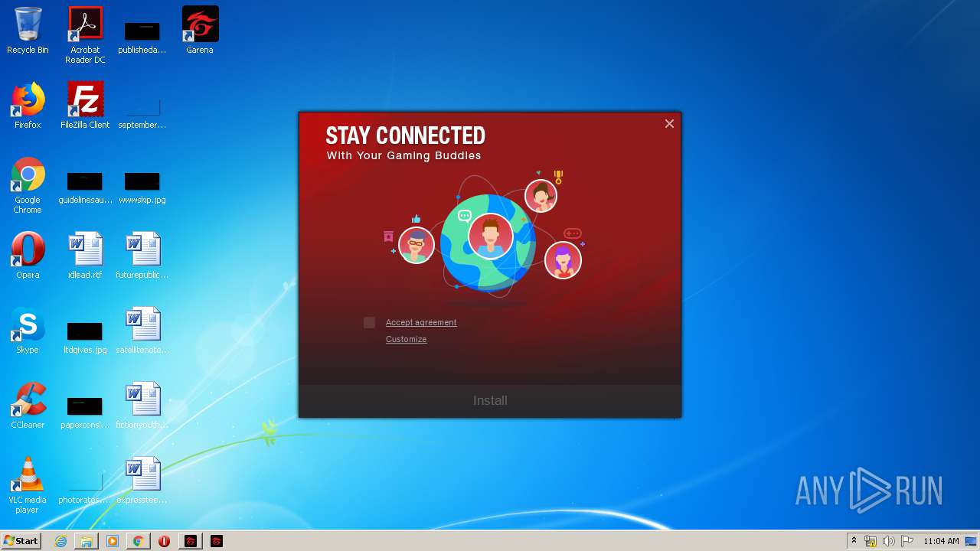This screenshot has width=980, height=551.
Task: Open Windows Explorer from taskbar
Action: click(87, 541)
